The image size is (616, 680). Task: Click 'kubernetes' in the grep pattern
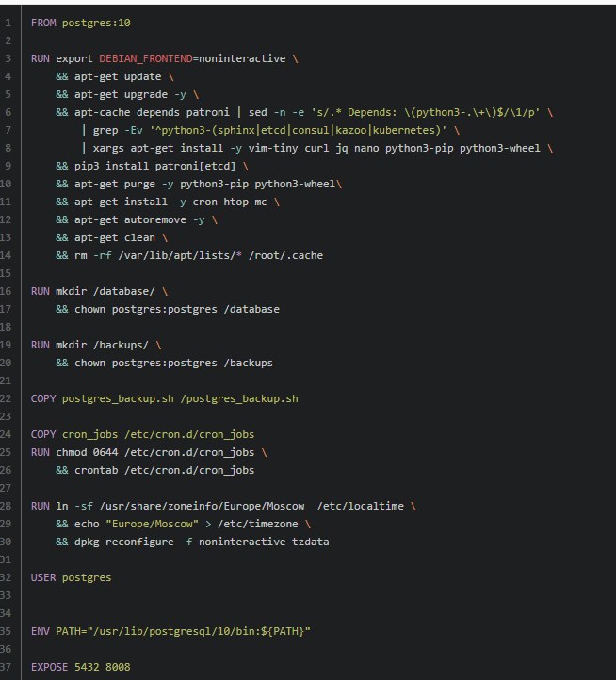click(x=403, y=131)
